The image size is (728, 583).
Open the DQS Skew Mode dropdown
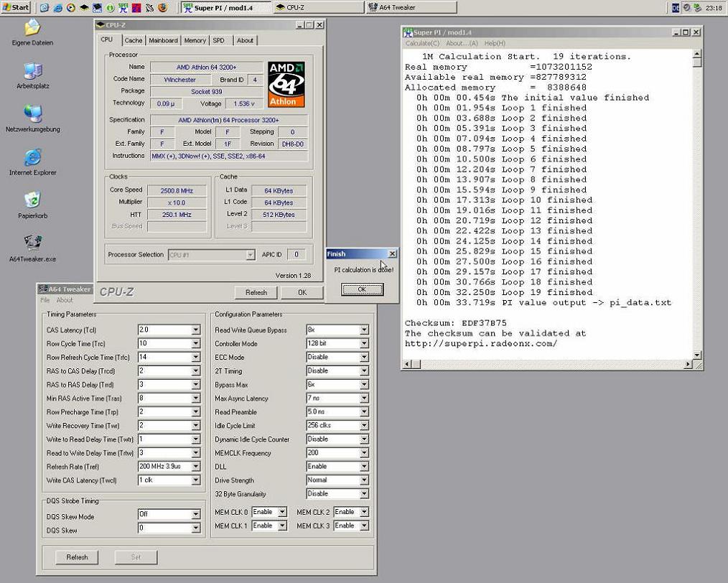point(196,514)
